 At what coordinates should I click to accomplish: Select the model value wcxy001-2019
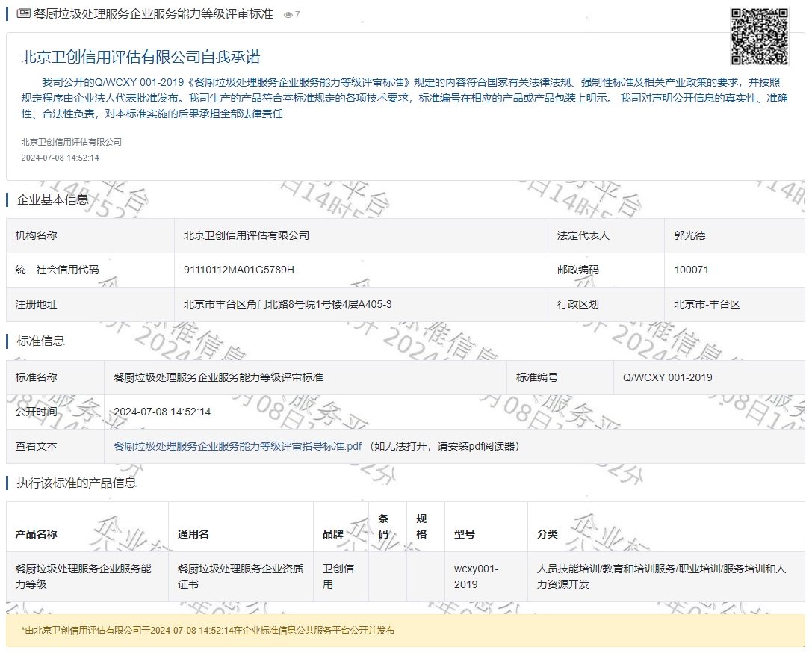[476, 576]
